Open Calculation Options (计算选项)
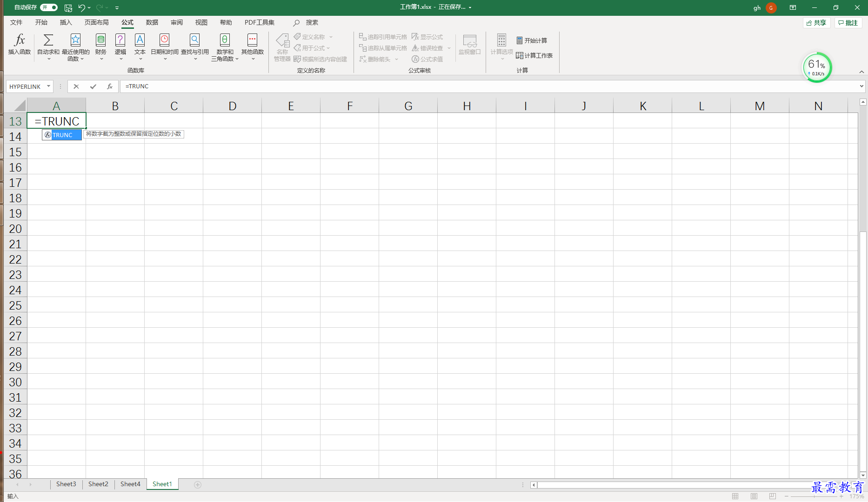The height and width of the screenshot is (502, 868). point(501,47)
